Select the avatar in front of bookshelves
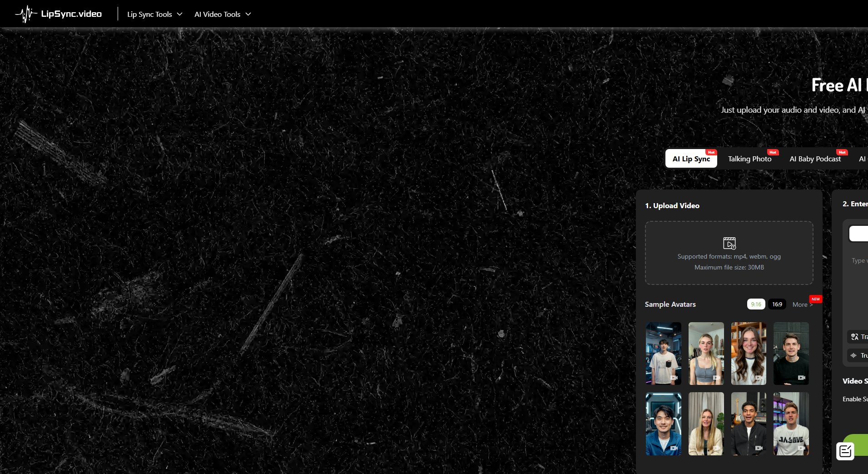The width and height of the screenshot is (868, 474). (748, 354)
